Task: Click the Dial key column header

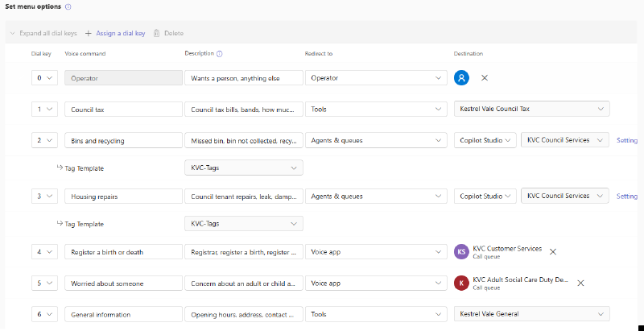Action: coord(41,54)
